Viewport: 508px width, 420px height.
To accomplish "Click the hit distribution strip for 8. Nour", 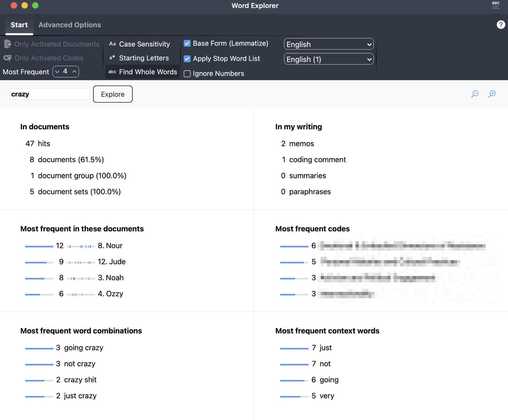I will tap(81, 246).
